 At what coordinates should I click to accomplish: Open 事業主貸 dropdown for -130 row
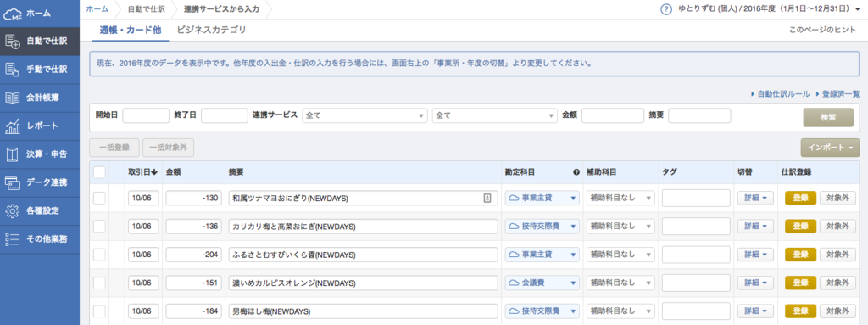pos(542,198)
